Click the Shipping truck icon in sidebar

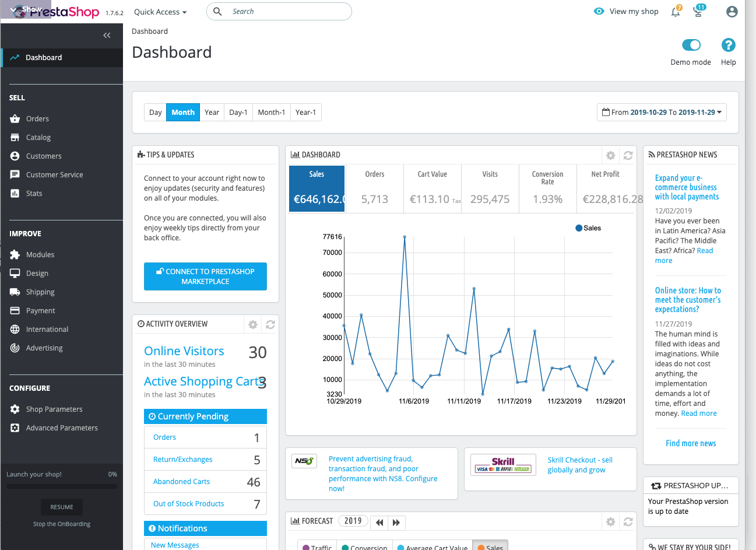coord(15,292)
